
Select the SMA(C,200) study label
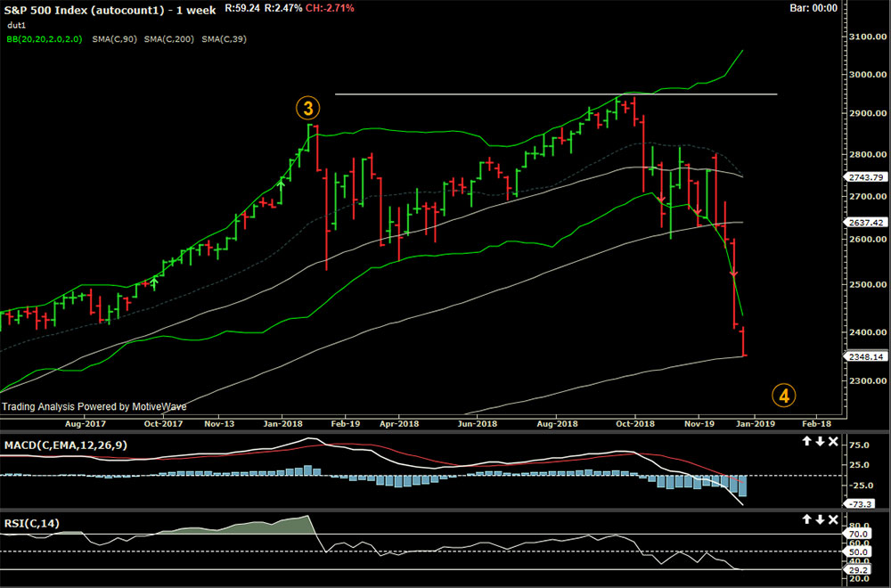(171, 39)
